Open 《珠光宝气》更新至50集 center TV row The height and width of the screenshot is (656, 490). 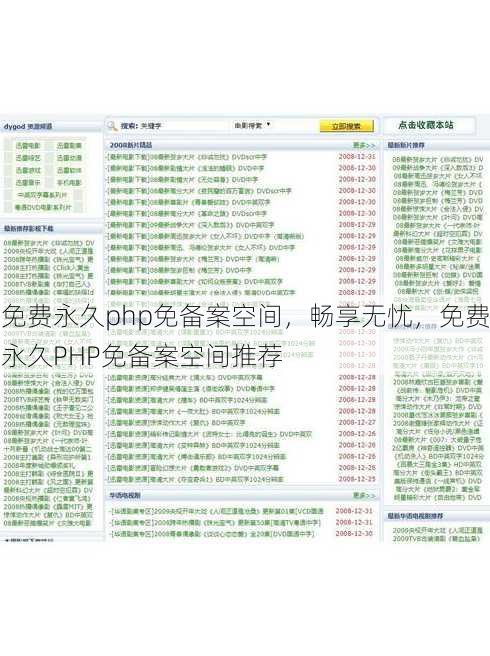coord(215,523)
